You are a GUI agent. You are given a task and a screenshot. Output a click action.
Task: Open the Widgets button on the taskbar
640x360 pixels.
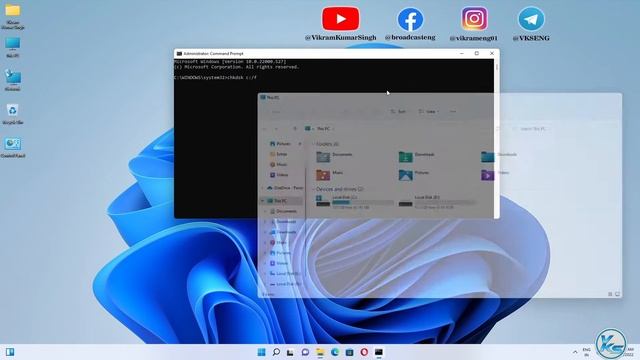(10, 352)
